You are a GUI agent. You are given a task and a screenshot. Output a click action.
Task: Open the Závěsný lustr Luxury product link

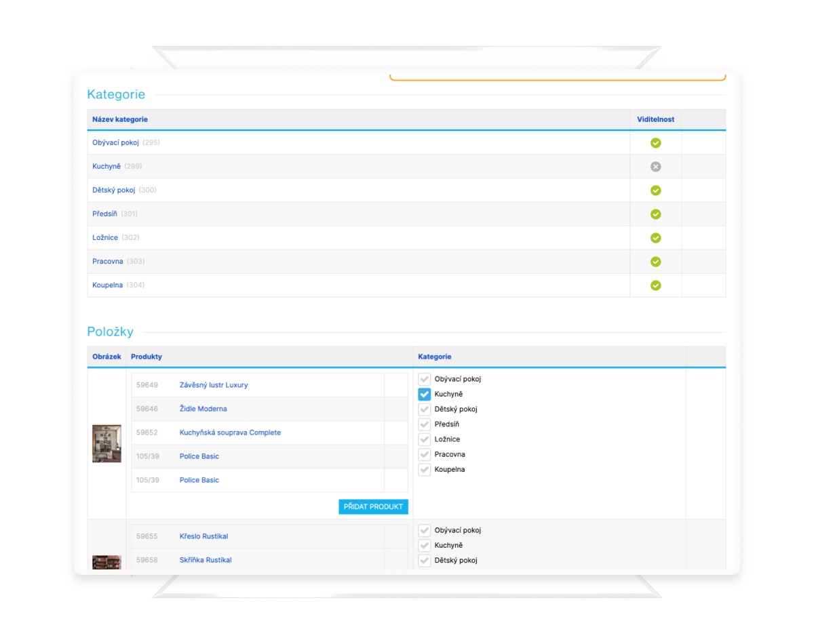(x=214, y=385)
